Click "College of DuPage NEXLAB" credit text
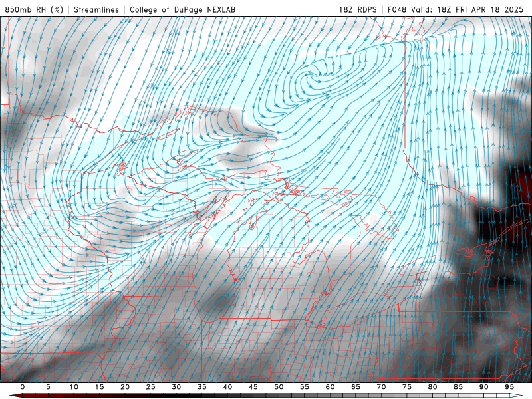This screenshot has width=532, height=399. (x=182, y=9)
